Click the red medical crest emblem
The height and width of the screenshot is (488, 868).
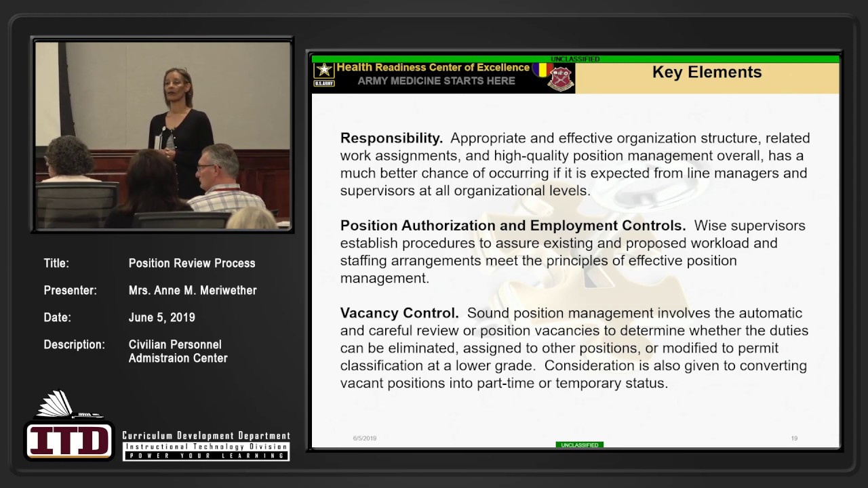click(x=561, y=78)
